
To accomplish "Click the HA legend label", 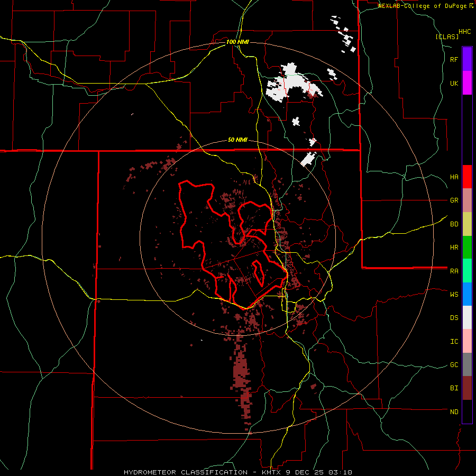I will [454, 177].
